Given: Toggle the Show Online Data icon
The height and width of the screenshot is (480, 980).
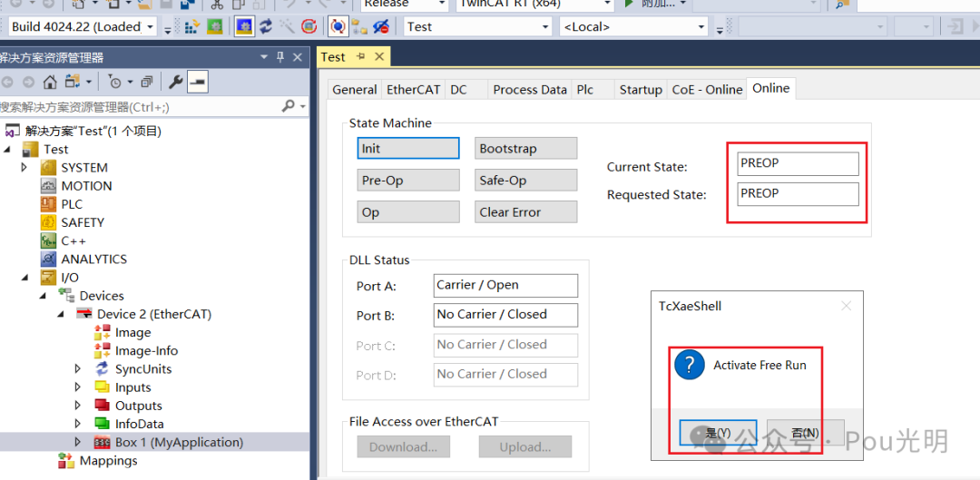Looking at the screenshot, I should click(x=338, y=26).
